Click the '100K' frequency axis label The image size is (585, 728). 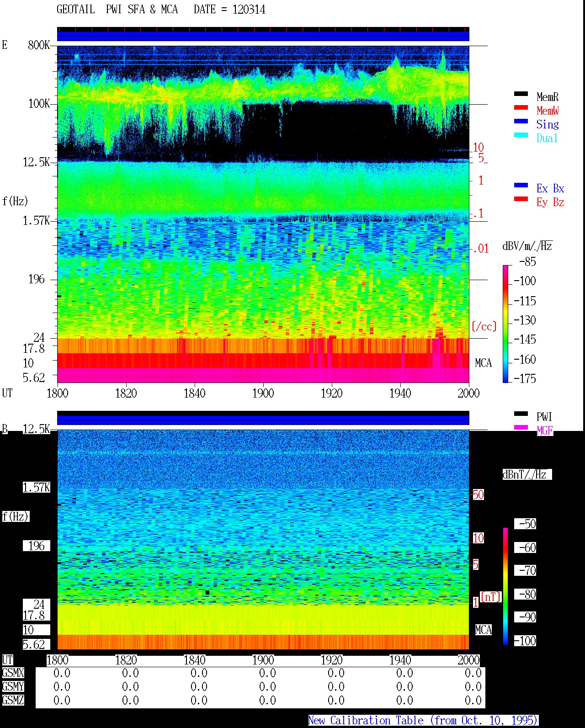pos(39,103)
